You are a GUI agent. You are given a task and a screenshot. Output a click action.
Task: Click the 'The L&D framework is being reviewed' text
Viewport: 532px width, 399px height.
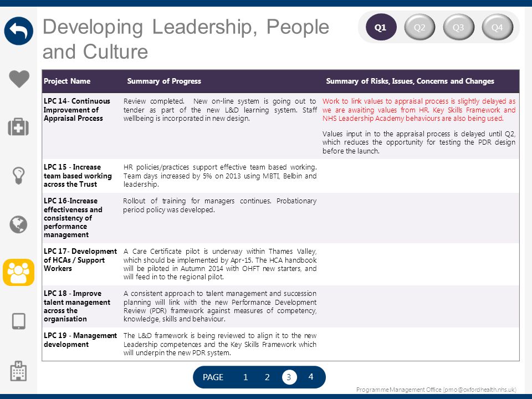point(220,344)
